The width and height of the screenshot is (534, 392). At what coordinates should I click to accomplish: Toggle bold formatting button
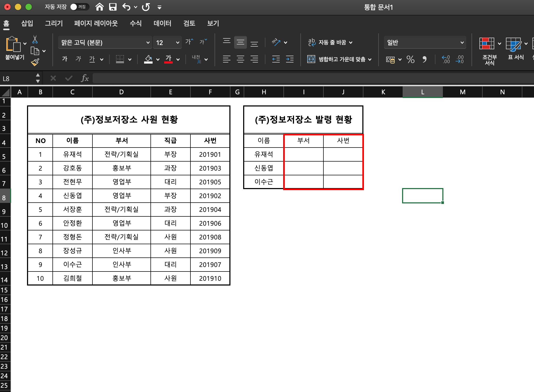coord(65,59)
